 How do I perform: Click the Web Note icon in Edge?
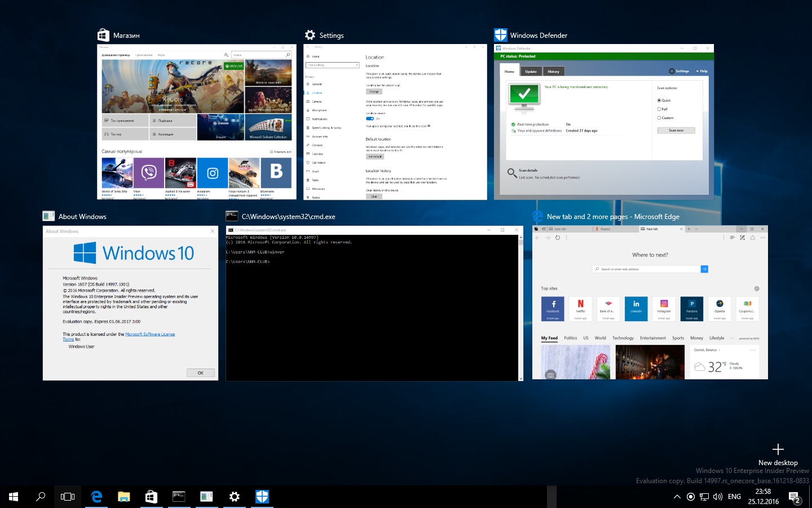click(742, 238)
